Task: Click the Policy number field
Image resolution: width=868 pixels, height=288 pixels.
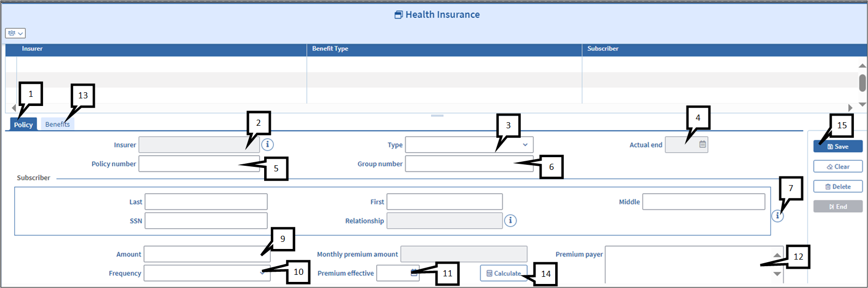Action: (199, 164)
